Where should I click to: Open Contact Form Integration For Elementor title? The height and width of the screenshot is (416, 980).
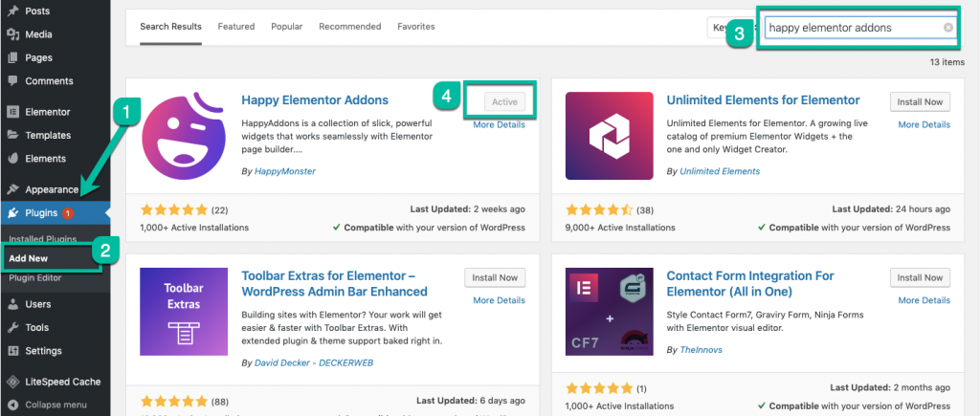pyautogui.click(x=750, y=284)
